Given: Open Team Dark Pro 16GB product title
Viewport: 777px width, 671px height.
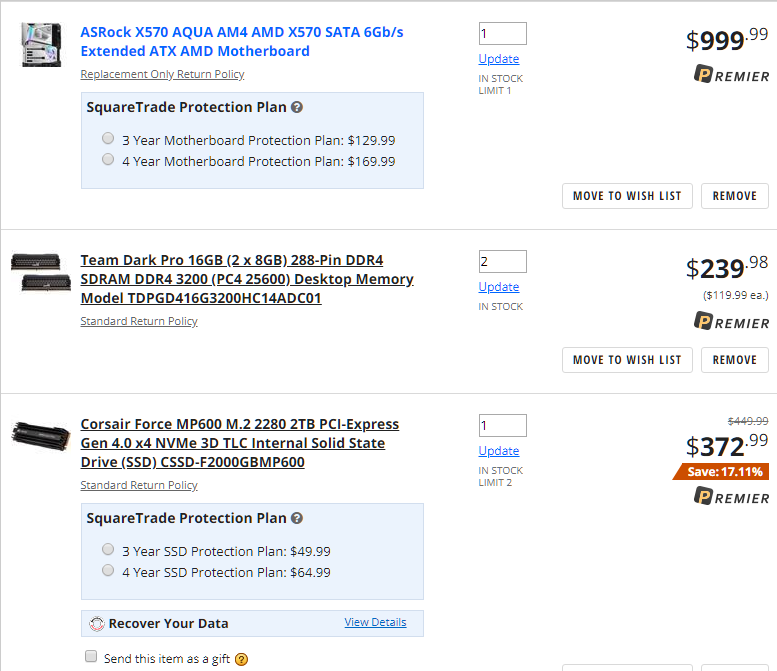Looking at the screenshot, I should [x=247, y=279].
